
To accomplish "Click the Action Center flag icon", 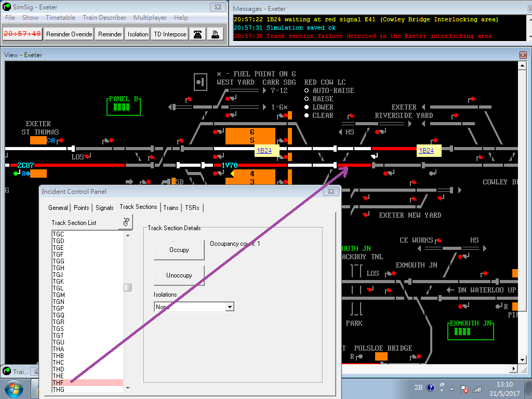I will [464, 389].
